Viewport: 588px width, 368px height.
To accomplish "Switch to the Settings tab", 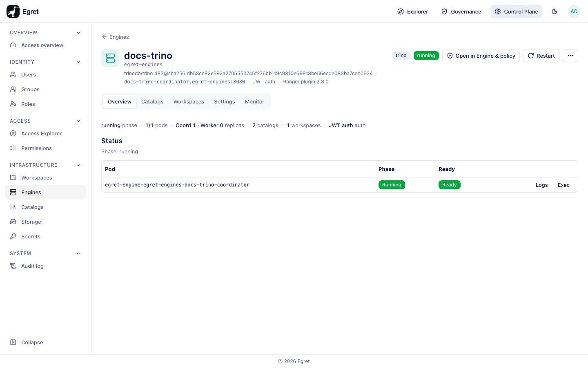I will tap(225, 102).
